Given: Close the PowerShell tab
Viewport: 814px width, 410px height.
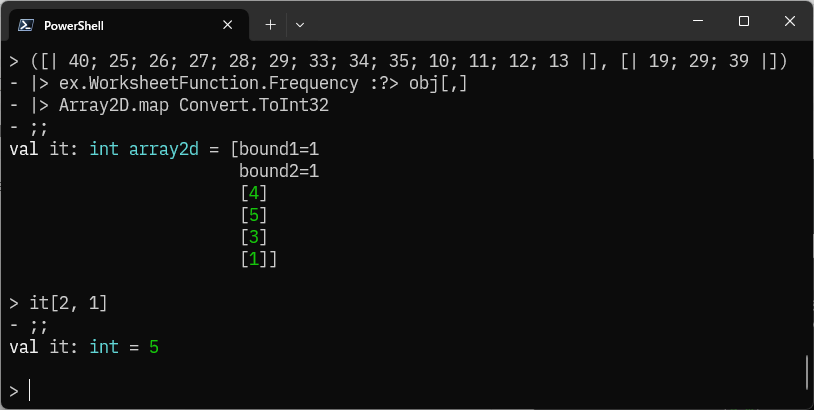Looking at the screenshot, I should (x=227, y=25).
